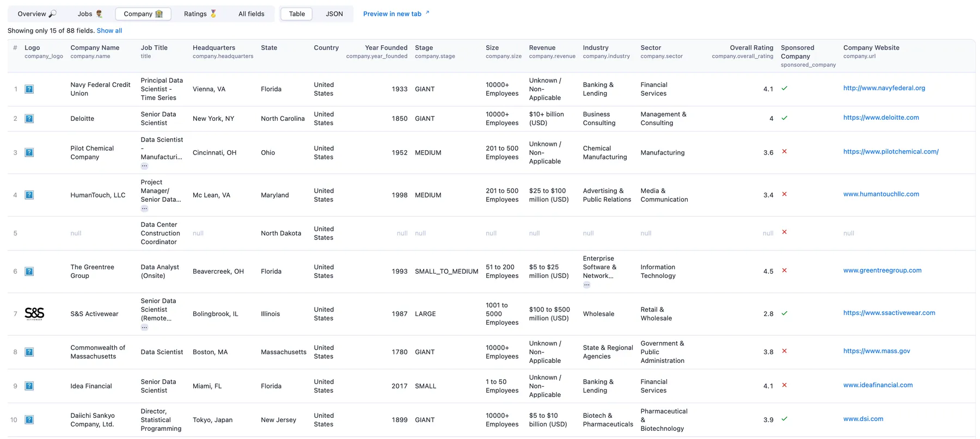Open the Overview tab
The image size is (980, 439).
pyautogui.click(x=36, y=14)
